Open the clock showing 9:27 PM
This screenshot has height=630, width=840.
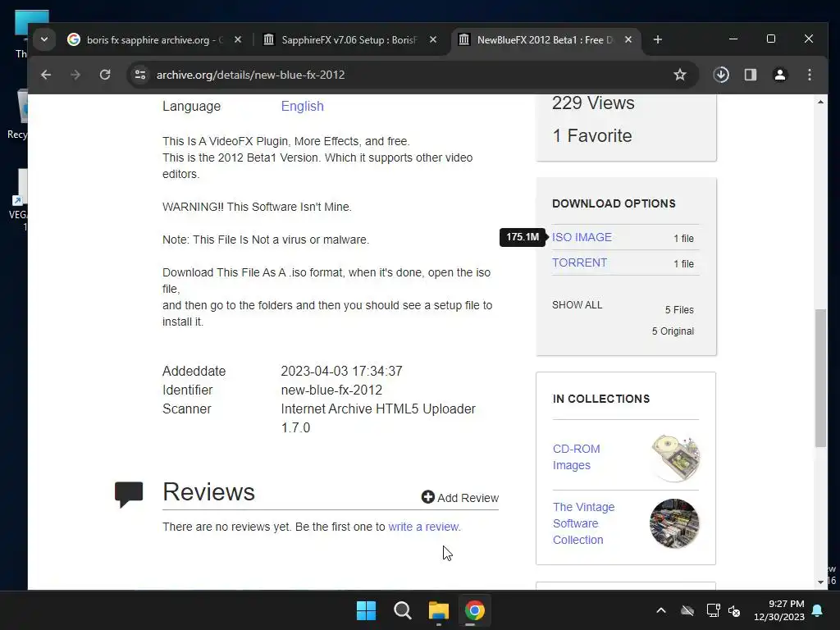[x=779, y=610]
